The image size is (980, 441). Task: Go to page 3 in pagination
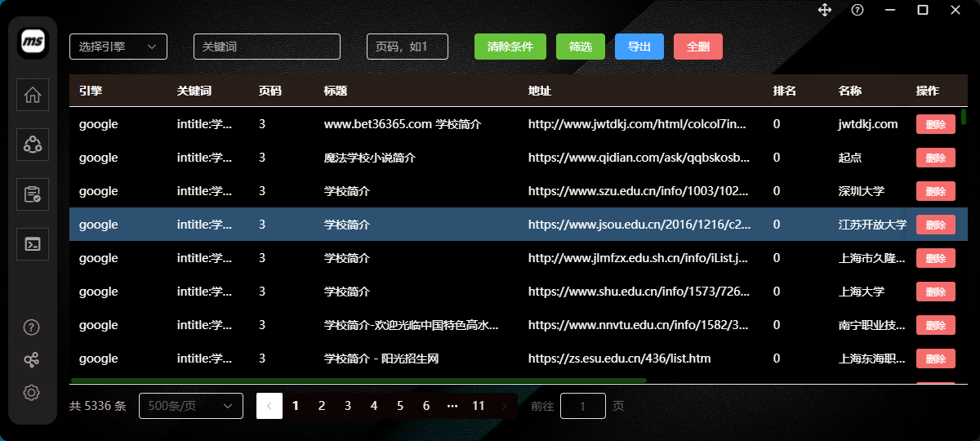348,406
